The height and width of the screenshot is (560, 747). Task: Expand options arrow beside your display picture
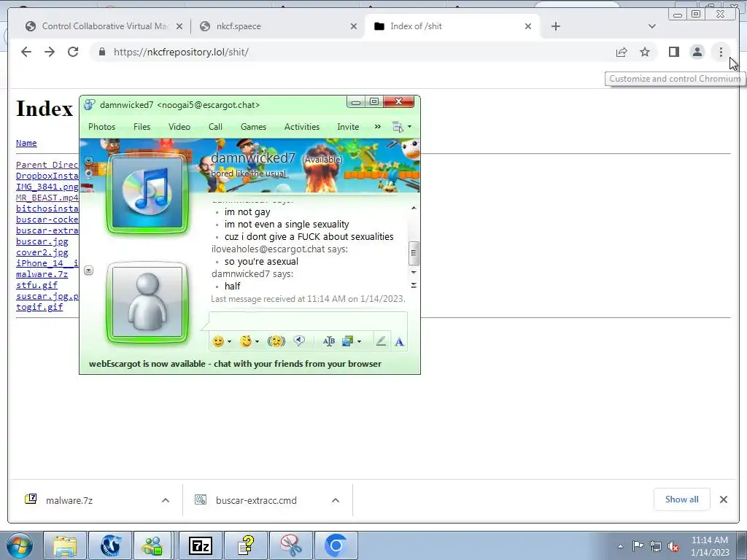click(88, 270)
